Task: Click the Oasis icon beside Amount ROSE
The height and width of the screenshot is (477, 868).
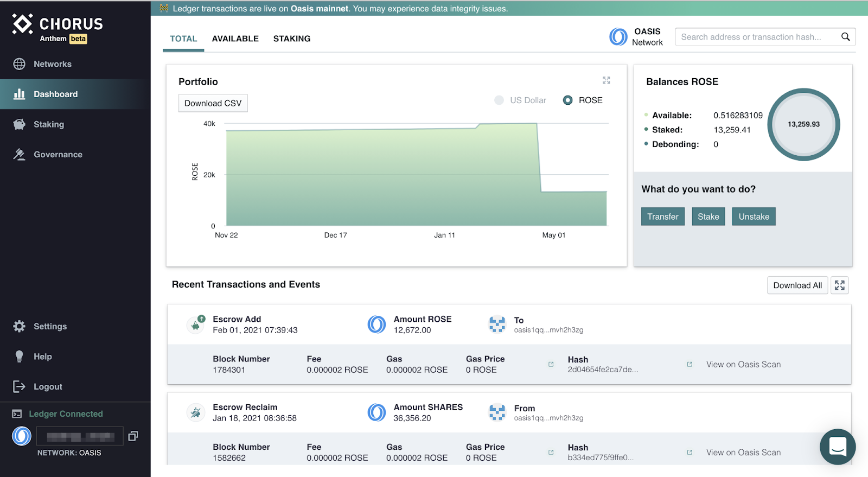Action: (x=376, y=325)
